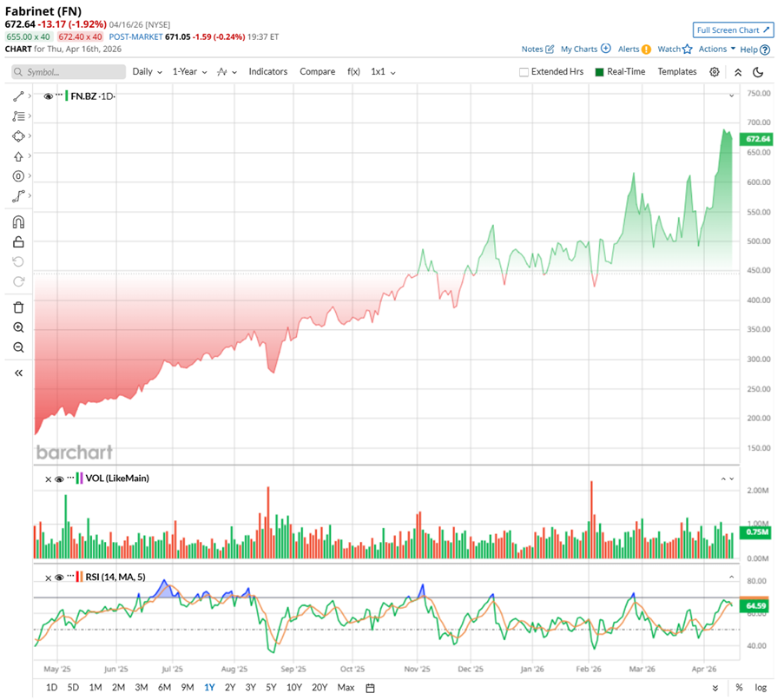Zoom out with the magnifier minus icon
The width and height of the screenshot is (784, 700).
pos(18,347)
